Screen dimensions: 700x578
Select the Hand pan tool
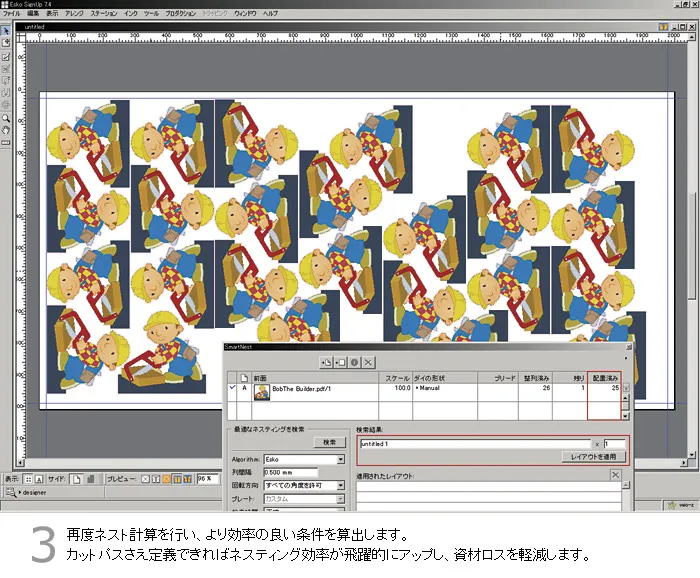[6, 129]
